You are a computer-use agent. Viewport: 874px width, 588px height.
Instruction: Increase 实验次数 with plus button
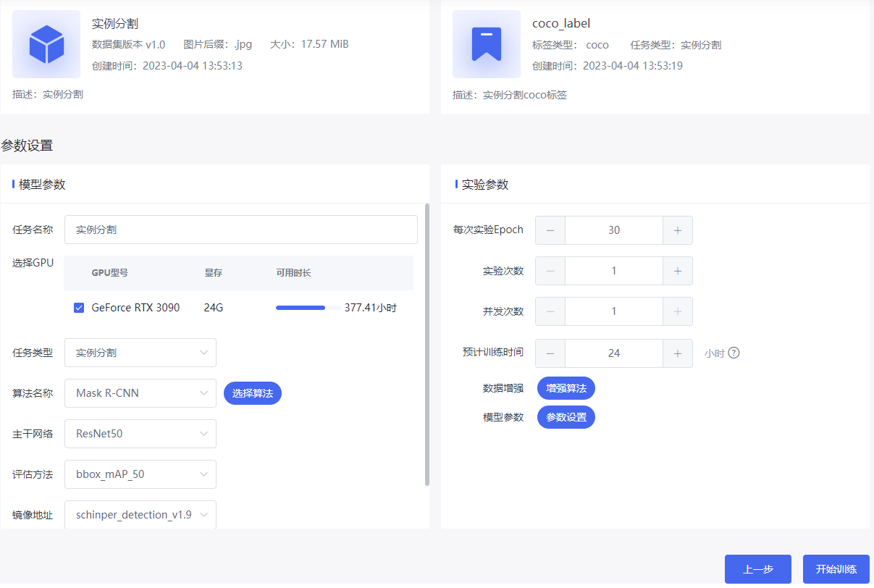point(678,271)
